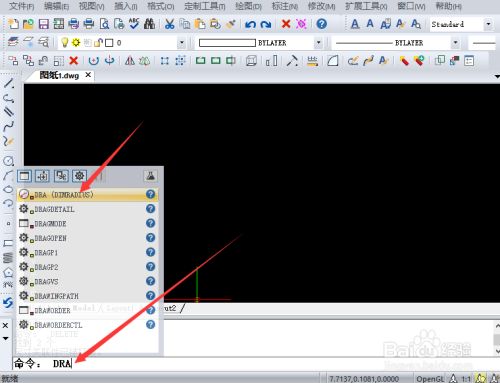Click the window filter icon in autocomplete header
500x383 pixels.
point(24,176)
